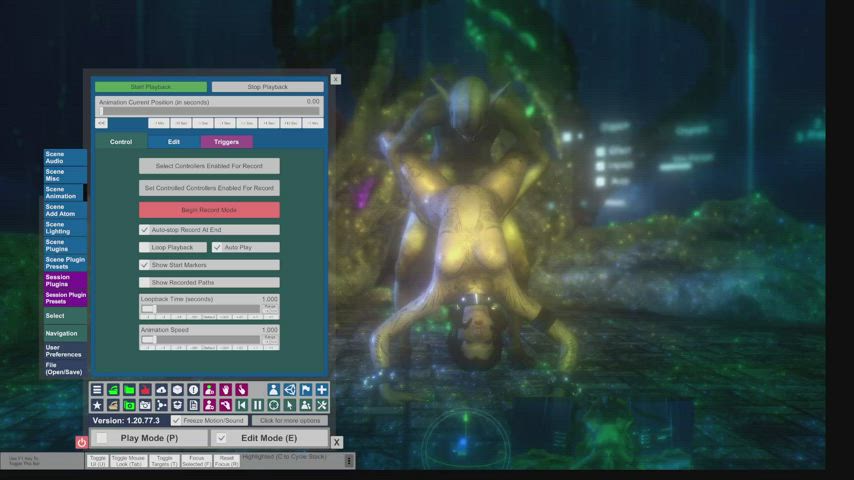854x480 pixels.
Task: Switch to Play Mode (P)
Action: pyautogui.click(x=149, y=438)
